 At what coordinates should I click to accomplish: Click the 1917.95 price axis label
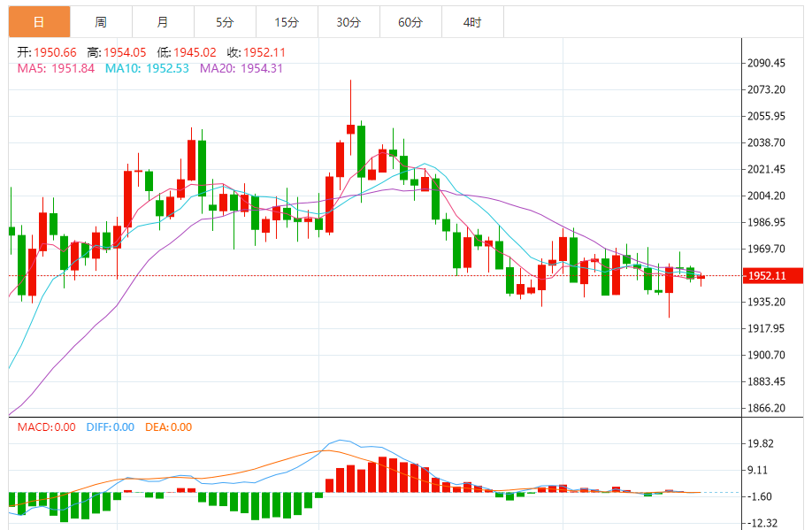tap(766, 328)
